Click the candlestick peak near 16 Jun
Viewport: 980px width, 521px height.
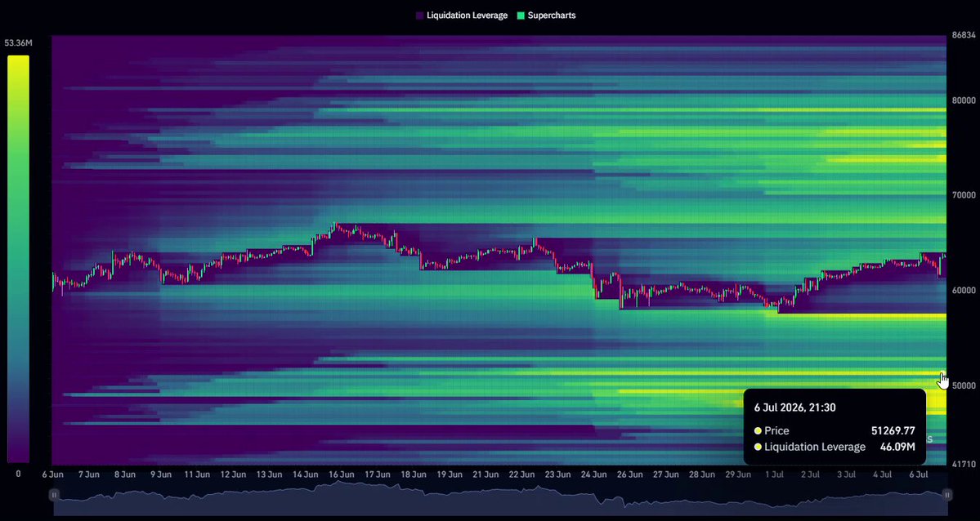tap(336, 225)
